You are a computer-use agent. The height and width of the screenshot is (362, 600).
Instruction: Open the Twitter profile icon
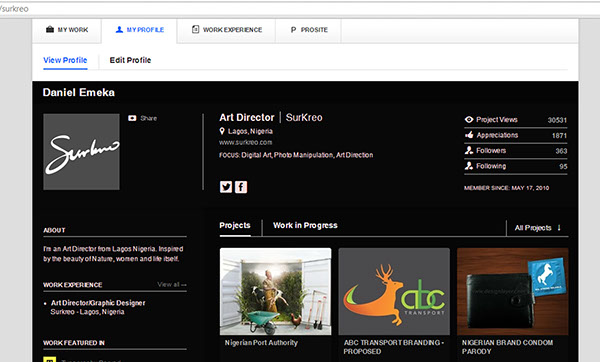point(226,187)
